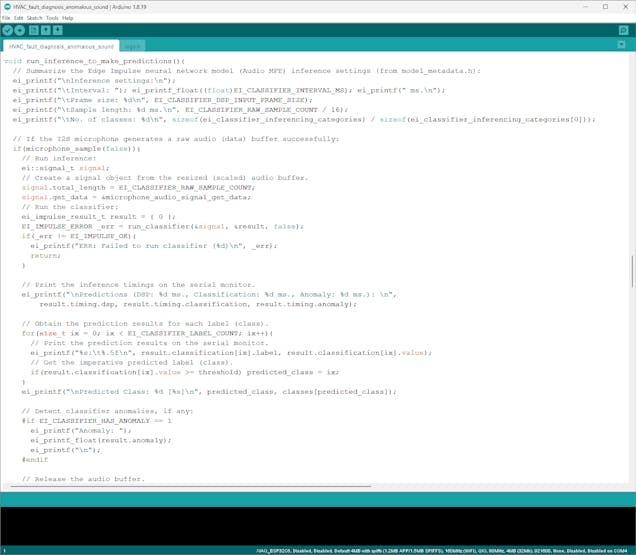Click the 'Get the imperative predicted label' comment
The image size is (636, 555).
[x=132, y=362]
